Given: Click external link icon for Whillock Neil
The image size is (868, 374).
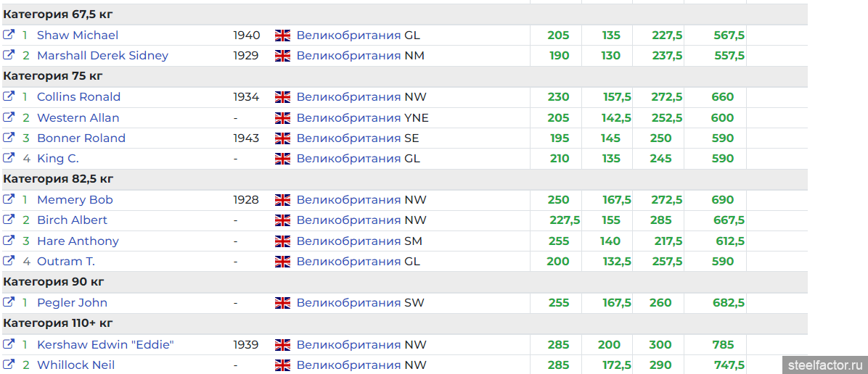Looking at the screenshot, I should point(9,365).
